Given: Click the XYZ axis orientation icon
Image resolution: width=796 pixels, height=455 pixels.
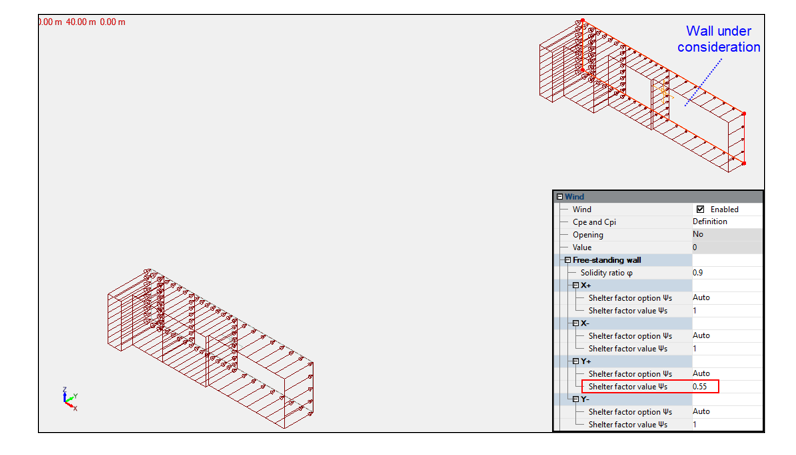Looking at the screenshot, I should (68, 399).
